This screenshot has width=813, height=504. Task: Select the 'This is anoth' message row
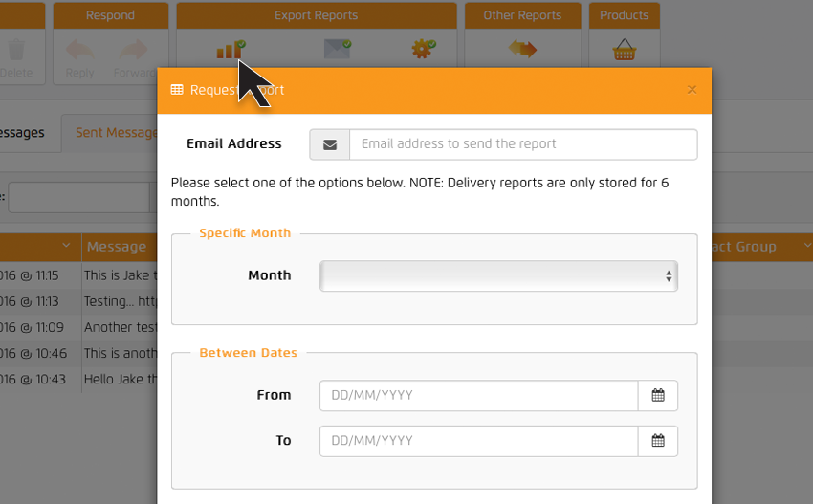pos(121,353)
